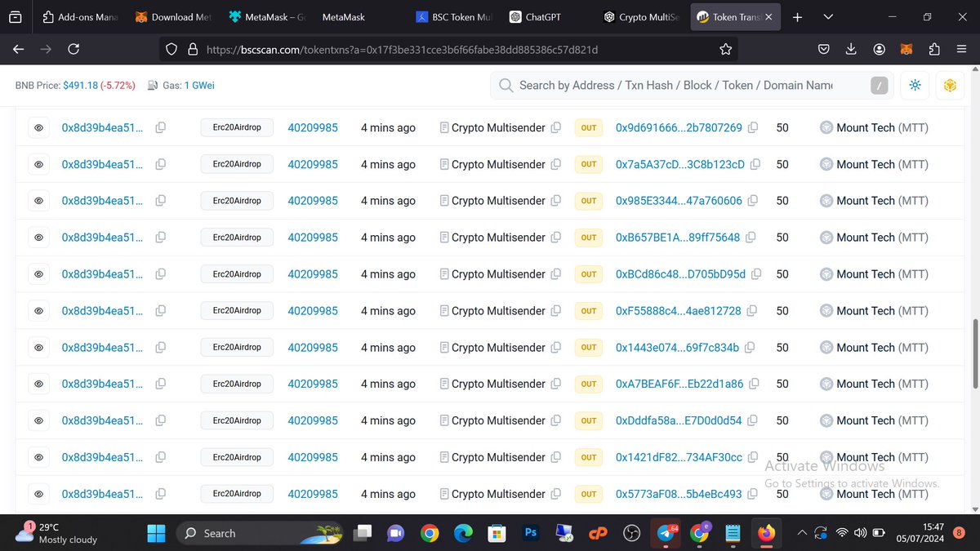Copy recipient address 0x7a5A37cD...3C8b123cD

coord(754,164)
